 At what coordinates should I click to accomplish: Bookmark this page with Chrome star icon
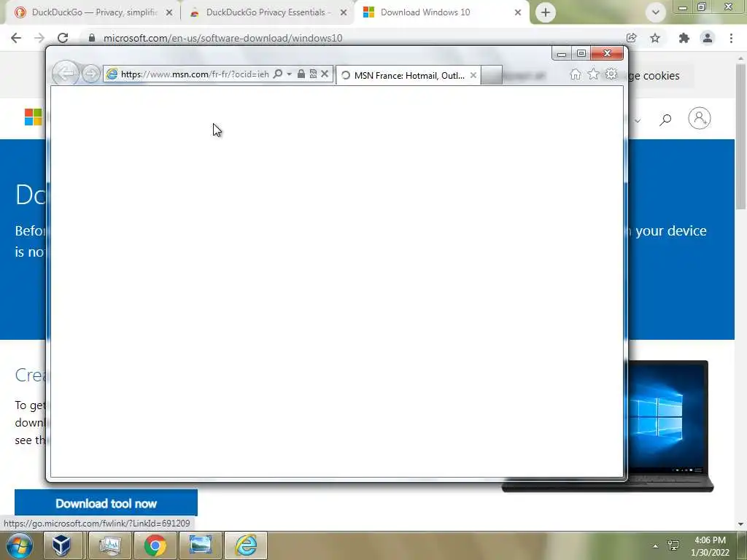point(655,38)
